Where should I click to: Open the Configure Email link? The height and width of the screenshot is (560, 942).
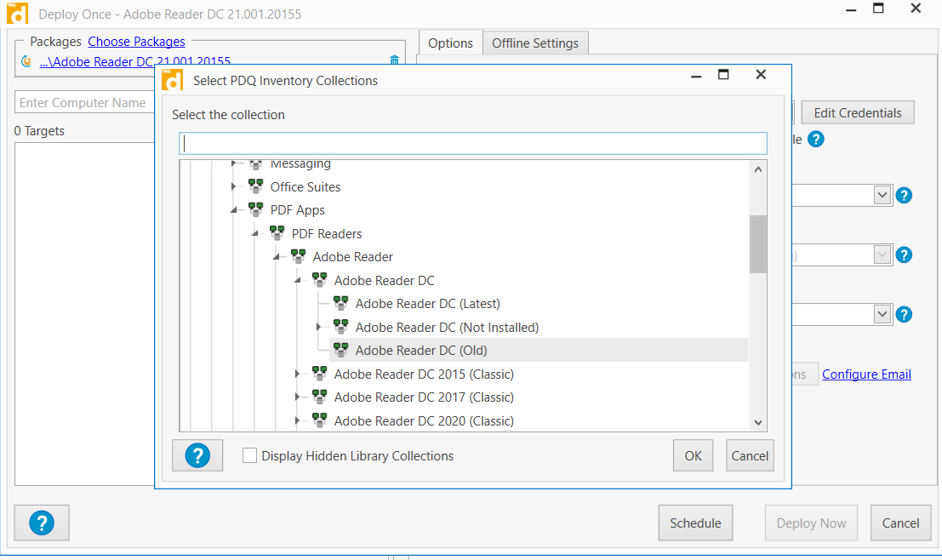coord(866,374)
